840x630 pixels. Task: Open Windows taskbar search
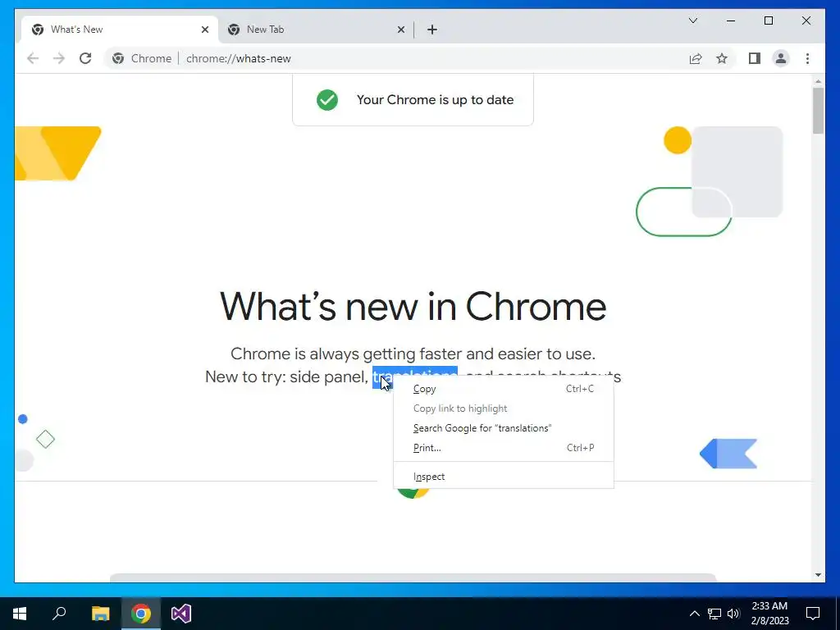click(59, 614)
